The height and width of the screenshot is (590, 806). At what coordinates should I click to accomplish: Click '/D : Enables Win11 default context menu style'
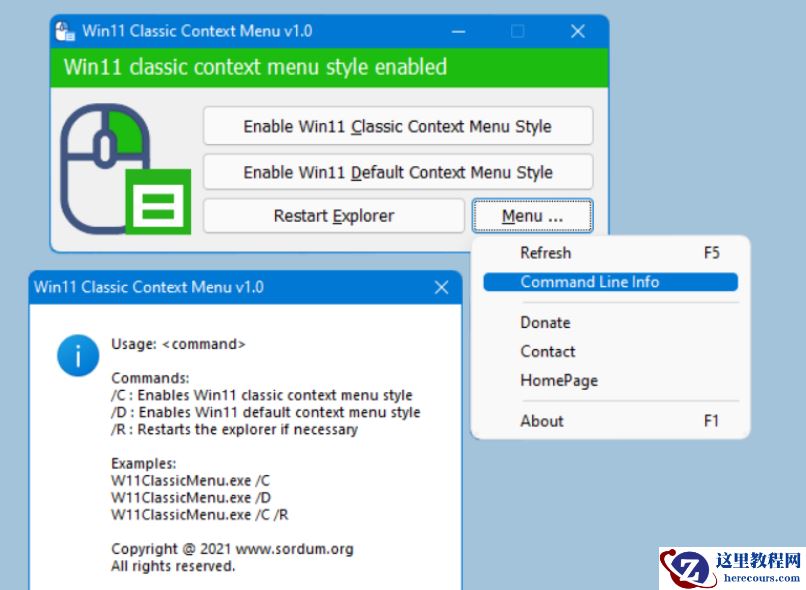tap(266, 412)
